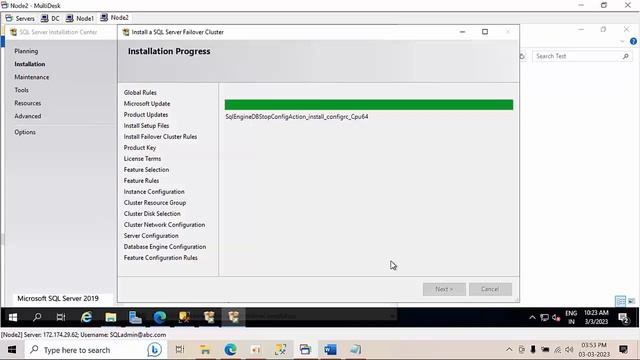
Task: Open network status icon in remote tray
Action: point(544,318)
